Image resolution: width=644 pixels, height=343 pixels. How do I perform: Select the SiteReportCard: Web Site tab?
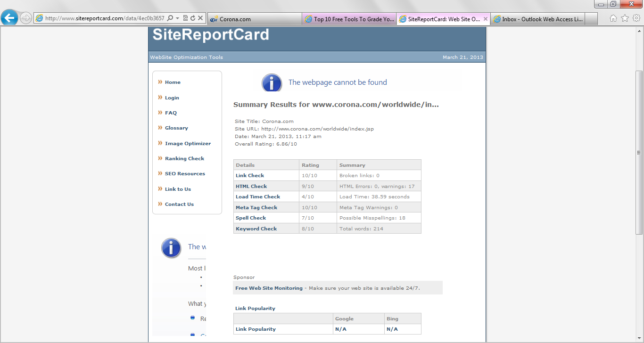point(439,19)
